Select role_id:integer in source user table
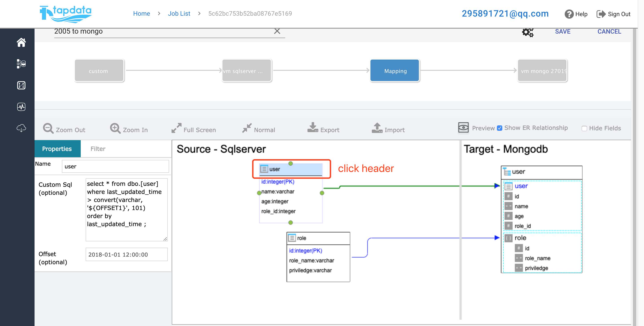This screenshot has height=326, width=644. [x=278, y=211]
